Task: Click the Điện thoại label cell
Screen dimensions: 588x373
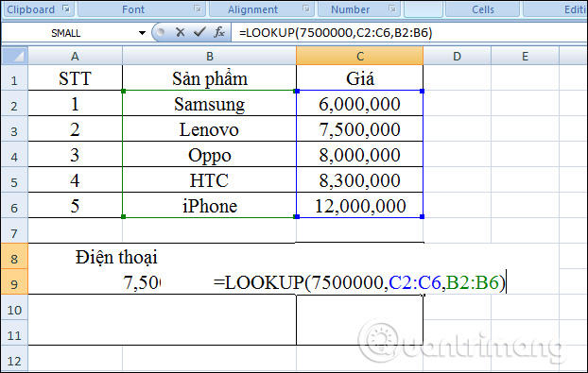Action: 116,257
